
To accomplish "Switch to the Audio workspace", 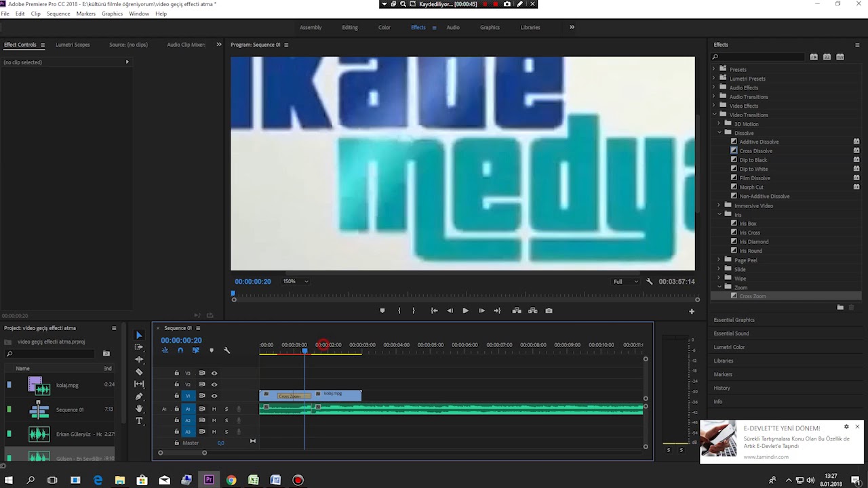I will (x=453, y=27).
